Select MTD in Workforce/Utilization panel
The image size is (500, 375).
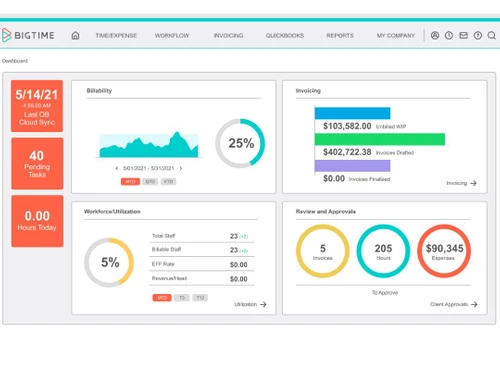tap(162, 298)
